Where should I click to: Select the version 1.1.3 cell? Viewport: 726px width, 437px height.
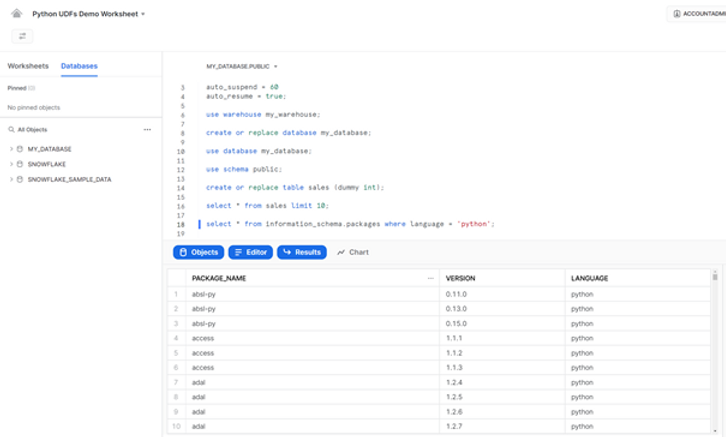[502, 368]
